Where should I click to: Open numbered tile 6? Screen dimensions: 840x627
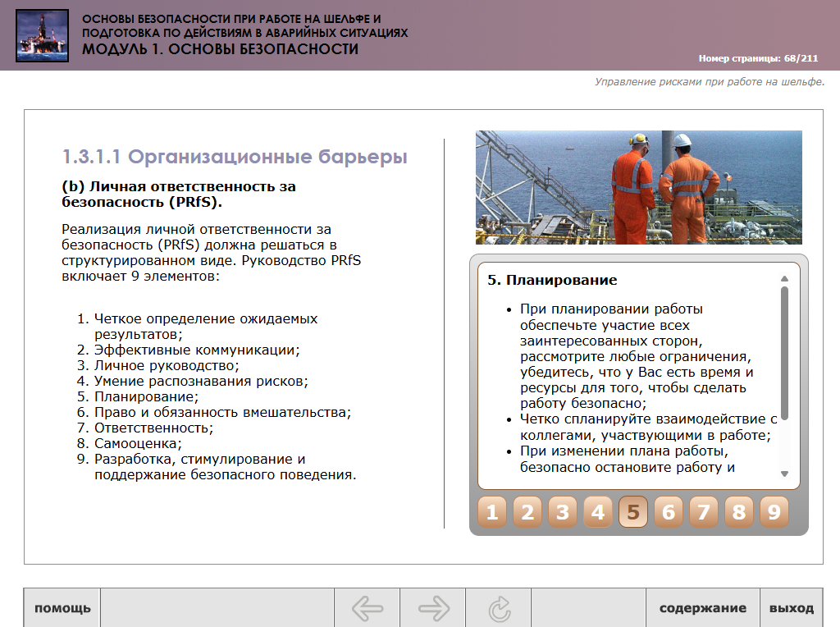coord(669,512)
